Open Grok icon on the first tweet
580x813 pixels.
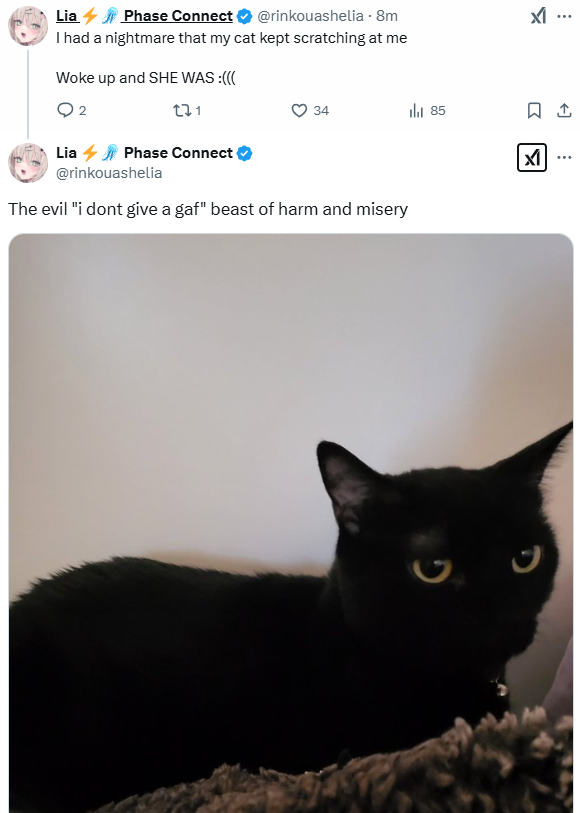tap(539, 17)
